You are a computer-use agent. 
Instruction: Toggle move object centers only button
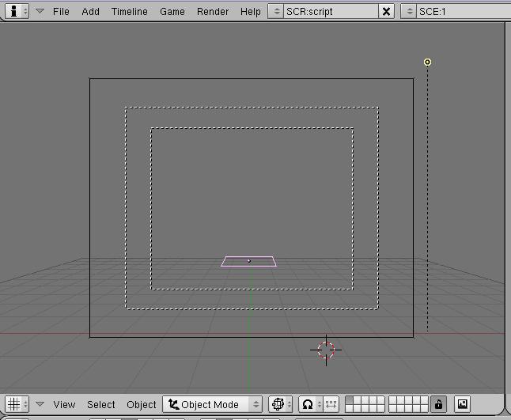(x=331, y=404)
